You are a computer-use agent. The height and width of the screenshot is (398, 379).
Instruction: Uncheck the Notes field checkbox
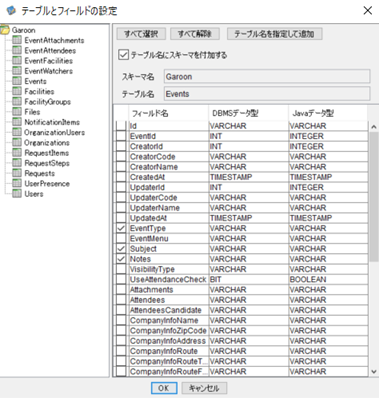coord(121,259)
